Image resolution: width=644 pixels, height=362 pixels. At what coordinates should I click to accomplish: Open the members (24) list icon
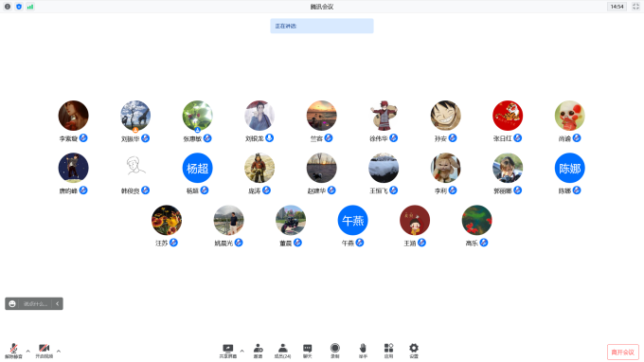[x=282, y=349]
